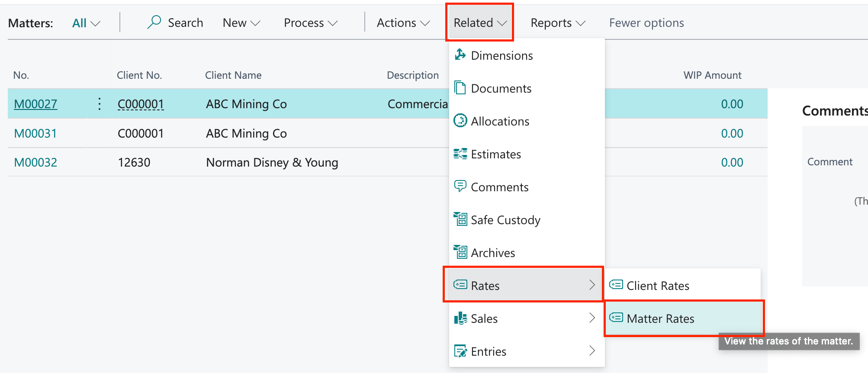Expand the Sales submenu arrow
The height and width of the screenshot is (373, 868).
(592, 318)
